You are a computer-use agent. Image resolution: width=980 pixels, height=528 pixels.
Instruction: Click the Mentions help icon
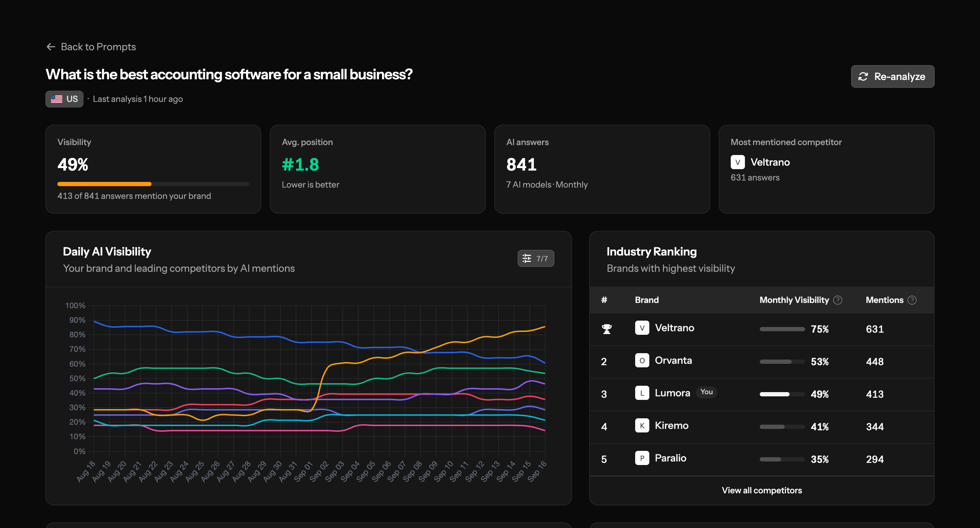click(912, 300)
